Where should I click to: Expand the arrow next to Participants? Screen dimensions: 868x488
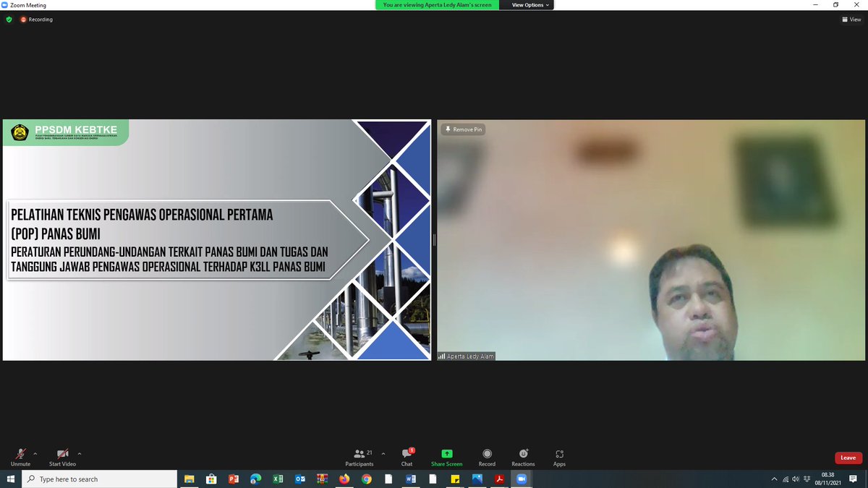[x=383, y=454]
